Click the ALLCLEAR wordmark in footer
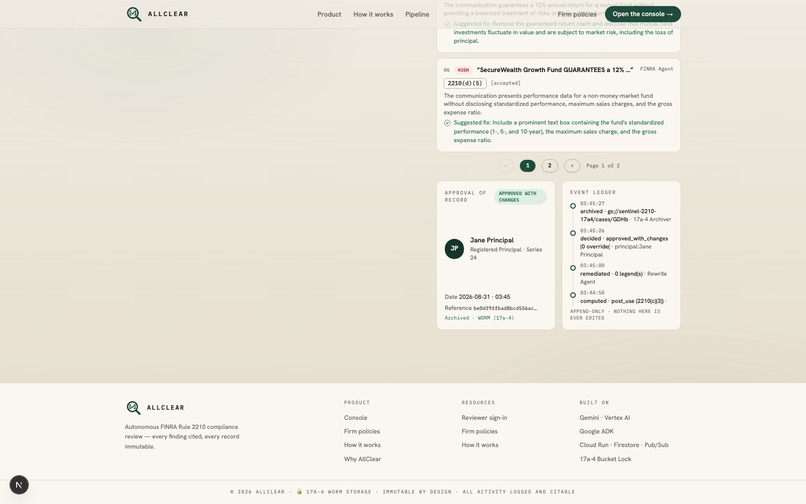This screenshot has width=806, height=504. [166, 407]
